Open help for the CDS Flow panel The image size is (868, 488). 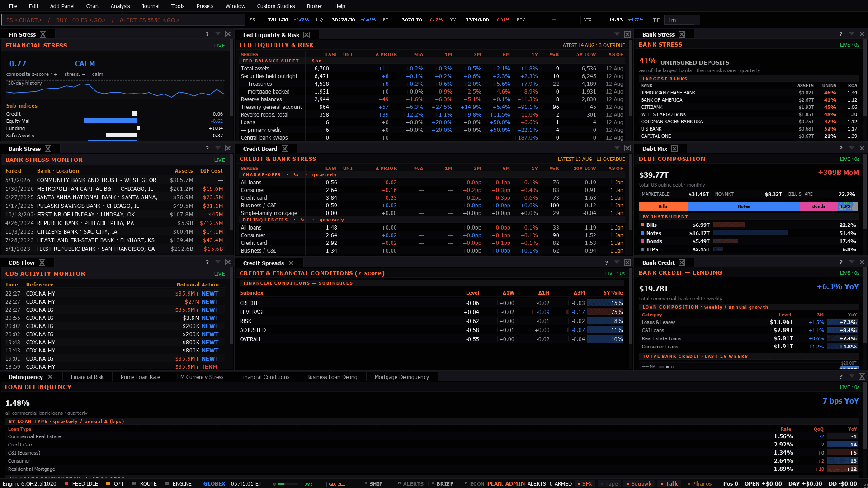[207, 263]
